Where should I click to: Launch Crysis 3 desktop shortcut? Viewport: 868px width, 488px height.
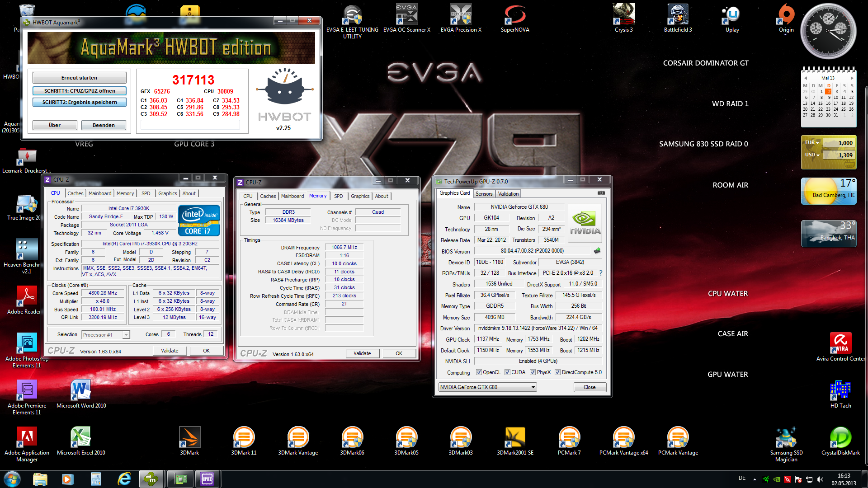click(x=623, y=18)
